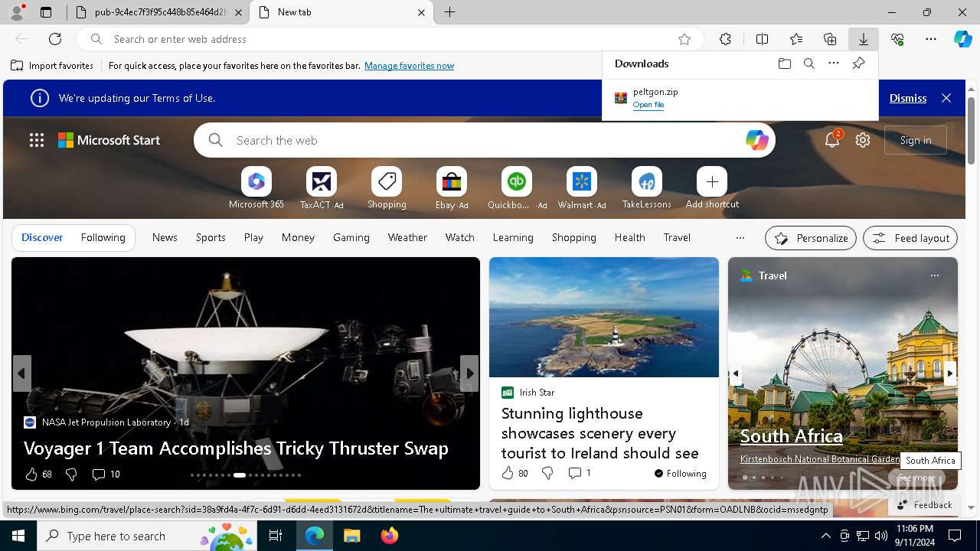Click Open file for peltgon.zip
This screenshot has height=551, width=980.
coord(648,105)
